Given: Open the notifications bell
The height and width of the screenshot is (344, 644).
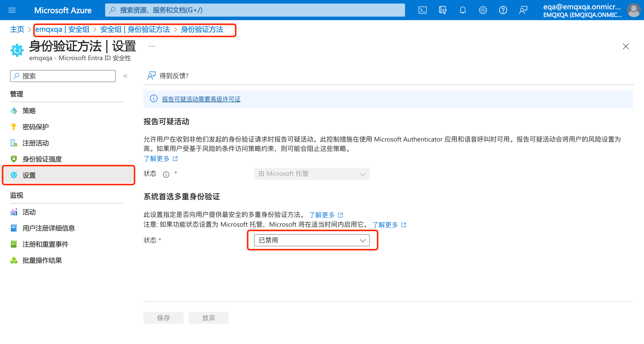Looking at the screenshot, I should point(463,10).
